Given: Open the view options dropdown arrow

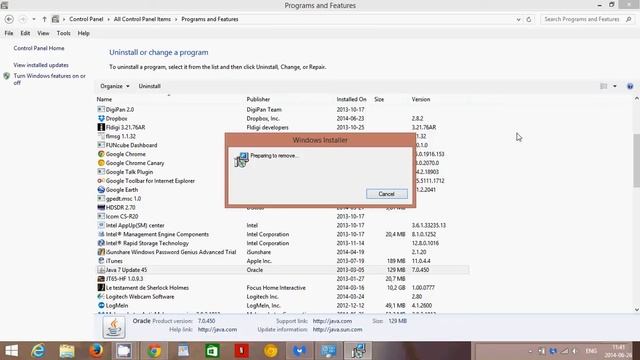Looking at the screenshot, I should tap(615, 86).
